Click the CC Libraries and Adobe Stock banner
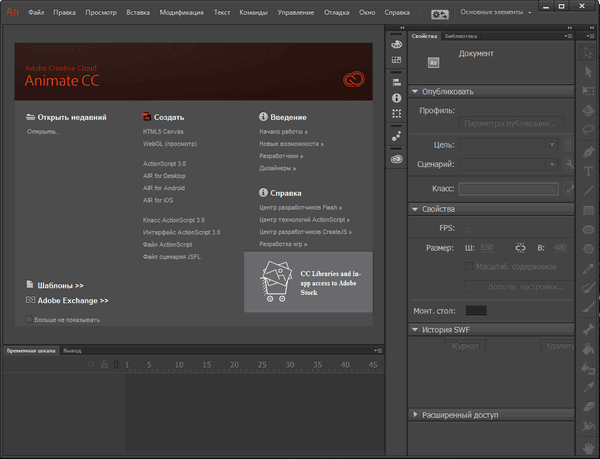This screenshot has height=459, width=600. point(308,282)
